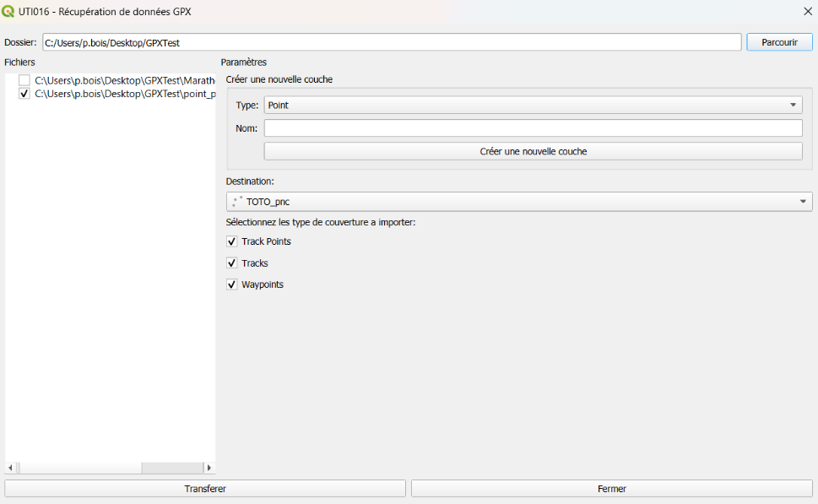This screenshot has width=818, height=504.
Task: Toggle the Track Points checkbox
Action: point(232,241)
